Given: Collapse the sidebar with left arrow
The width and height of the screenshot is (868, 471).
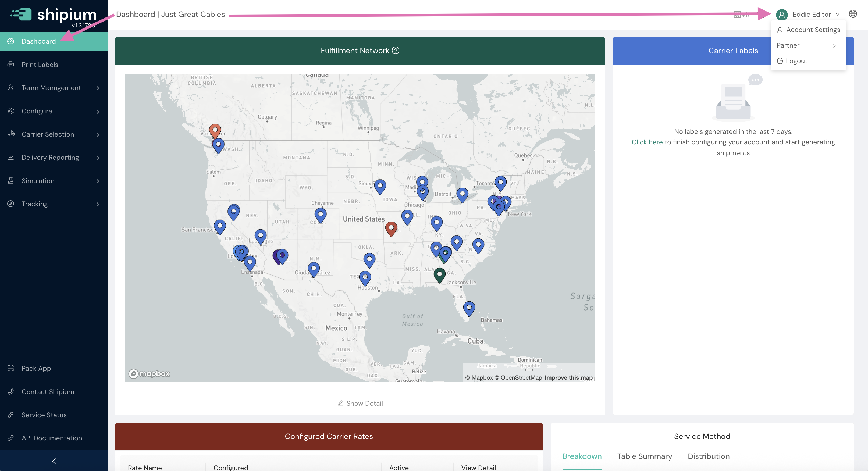Looking at the screenshot, I should point(54,461).
